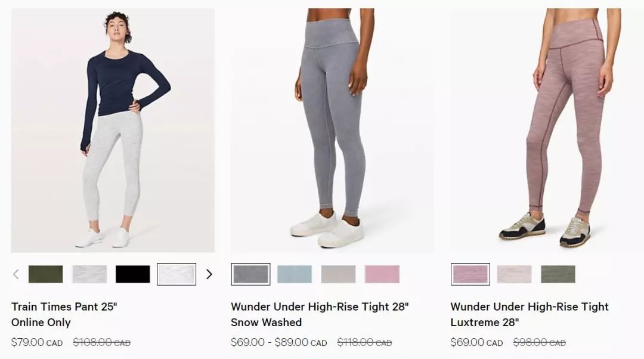Select heathered light grey swatch for Train Times Pant
The height and width of the screenshot is (359, 644).
[89, 274]
